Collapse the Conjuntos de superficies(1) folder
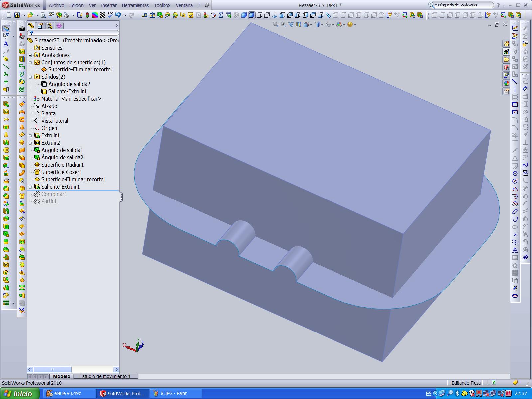532x399 pixels. click(x=30, y=63)
